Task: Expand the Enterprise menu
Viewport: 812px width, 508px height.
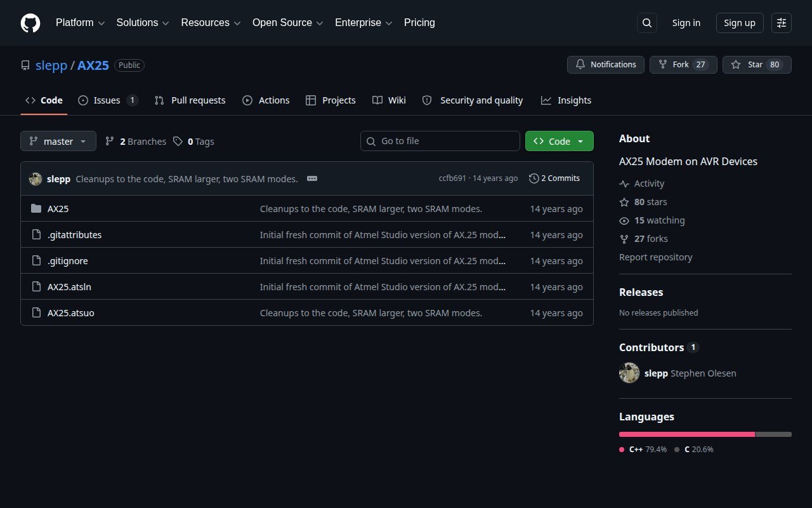Action: tap(363, 23)
